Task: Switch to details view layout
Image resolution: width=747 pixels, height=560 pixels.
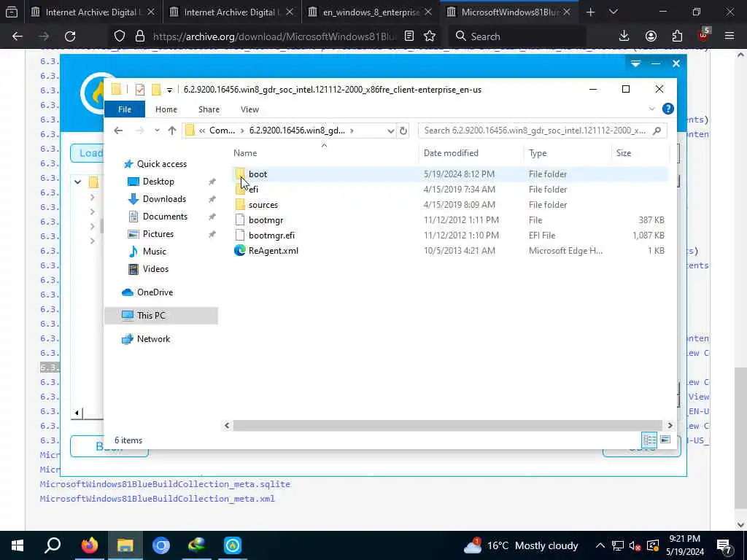Action: click(x=649, y=440)
